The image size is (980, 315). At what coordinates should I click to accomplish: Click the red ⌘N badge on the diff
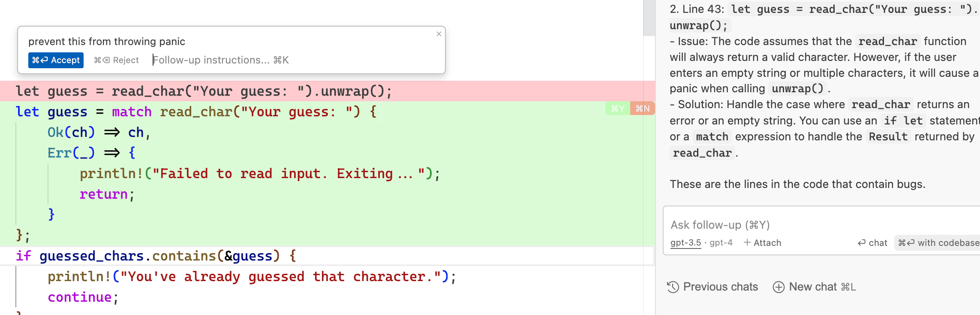point(642,109)
